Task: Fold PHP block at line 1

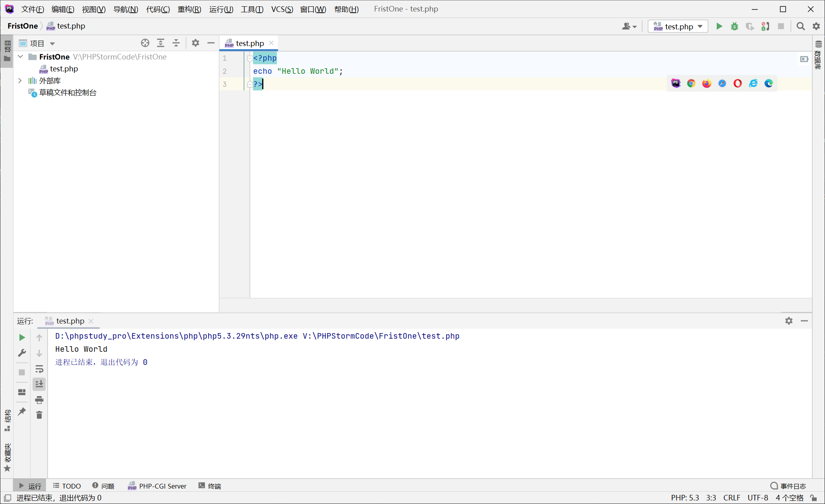Action: pyautogui.click(x=249, y=58)
